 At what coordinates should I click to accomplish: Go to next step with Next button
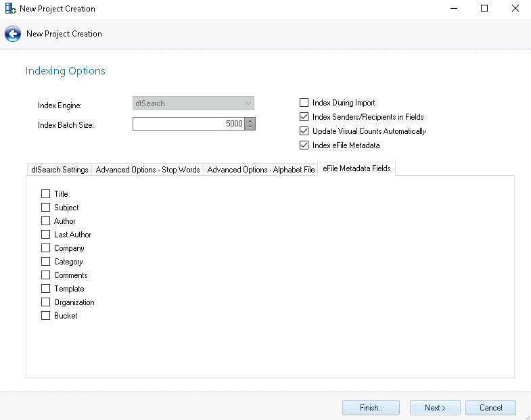[435, 408]
